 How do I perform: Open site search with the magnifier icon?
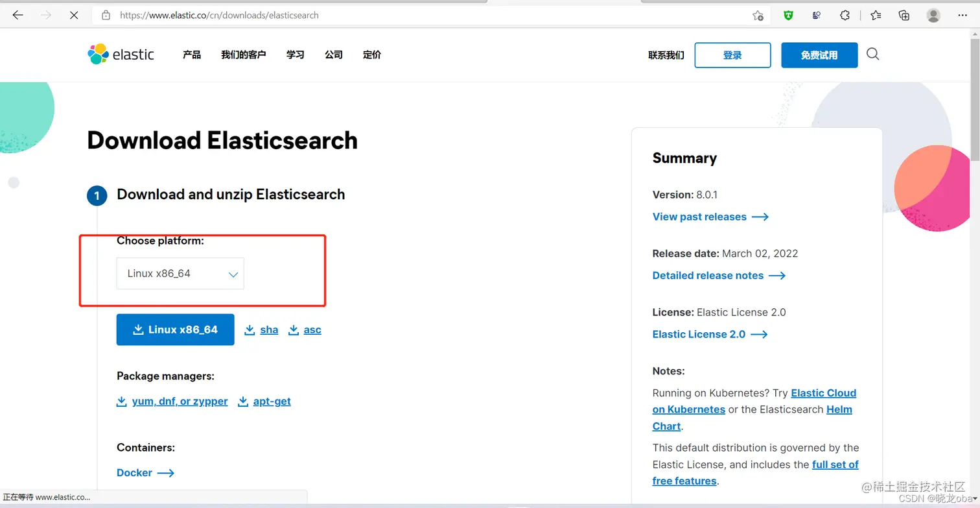pos(873,54)
